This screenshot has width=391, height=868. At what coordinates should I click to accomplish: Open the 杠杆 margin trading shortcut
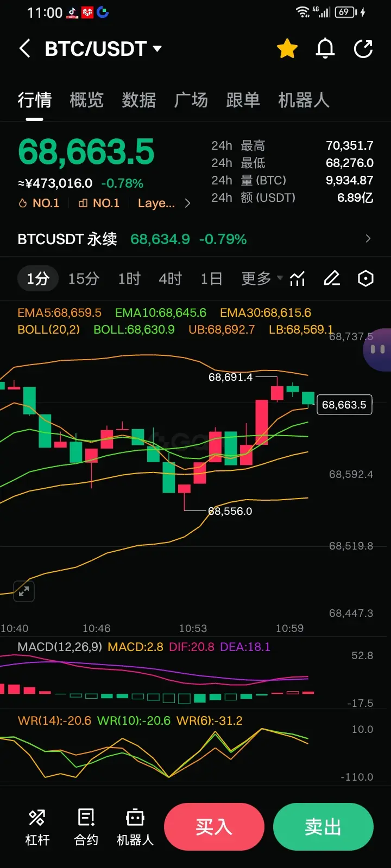pos(37,827)
